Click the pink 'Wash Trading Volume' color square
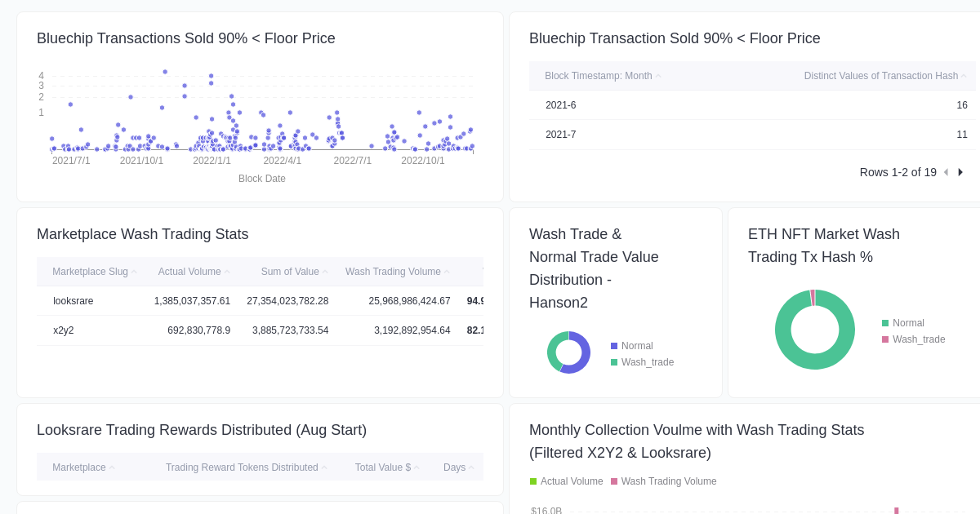This screenshot has width=980, height=514. point(616,481)
